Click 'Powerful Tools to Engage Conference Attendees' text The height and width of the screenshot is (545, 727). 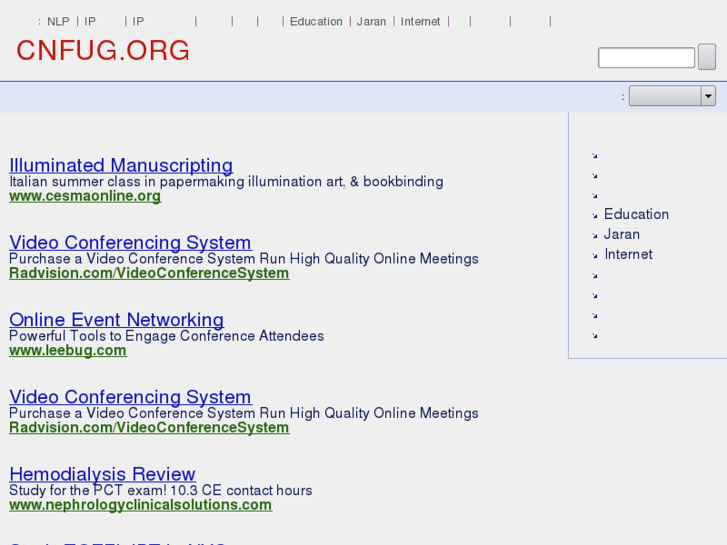[x=166, y=336]
